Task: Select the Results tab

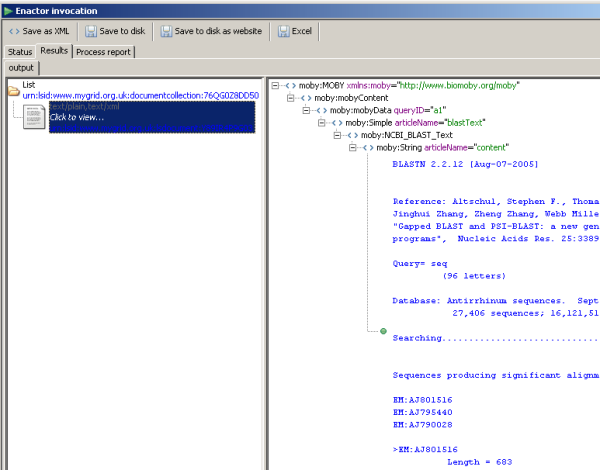Action: point(54,50)
